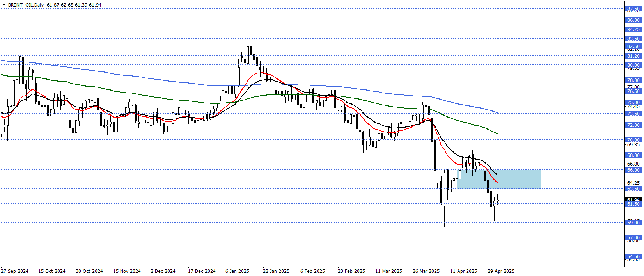Click the 78.00 price level label
The width and height of the screenshot is (644, 276).
pos(633,80)
